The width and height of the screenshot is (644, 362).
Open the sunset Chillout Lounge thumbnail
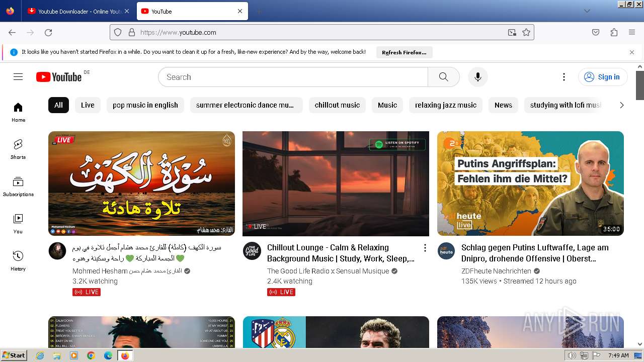point(336,184)
